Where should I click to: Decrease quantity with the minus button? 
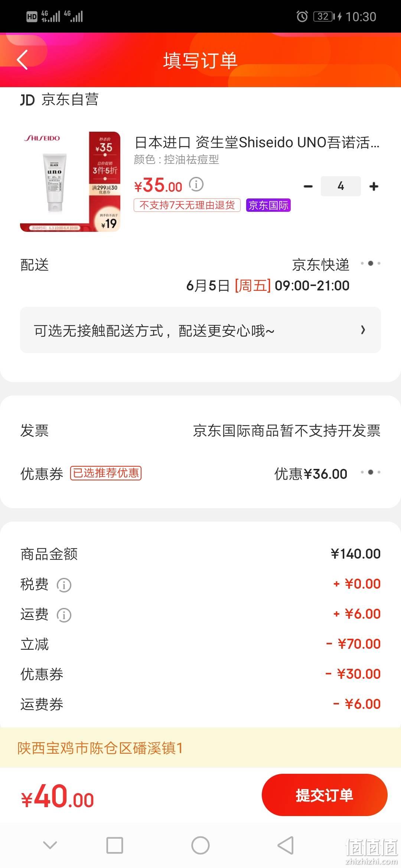point(308,186)
